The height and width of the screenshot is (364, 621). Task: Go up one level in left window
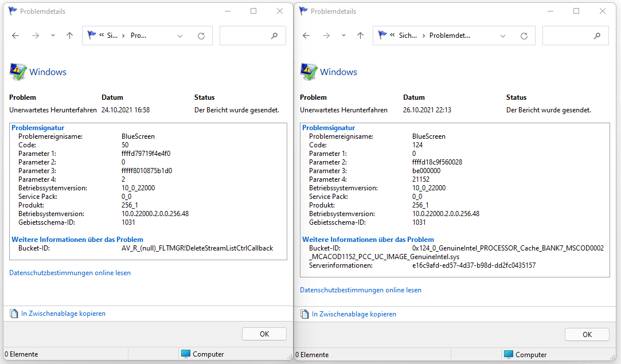[x=70, y=36]
